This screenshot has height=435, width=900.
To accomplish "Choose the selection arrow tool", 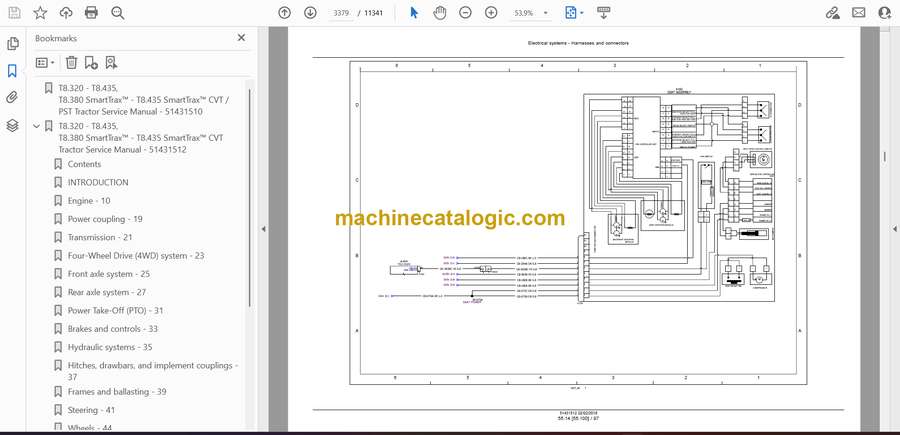I will 414,13.
